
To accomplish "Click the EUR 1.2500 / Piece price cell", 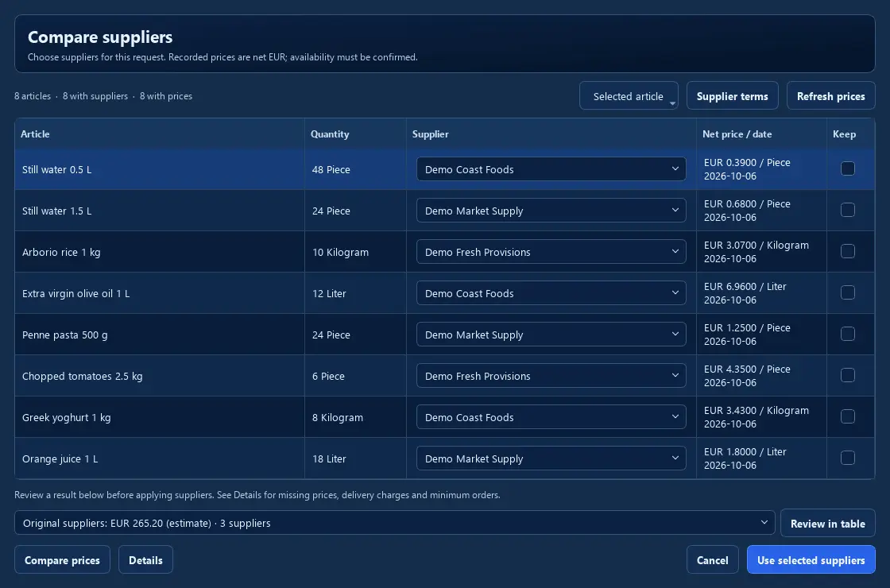I will click(x=762, y=335).
